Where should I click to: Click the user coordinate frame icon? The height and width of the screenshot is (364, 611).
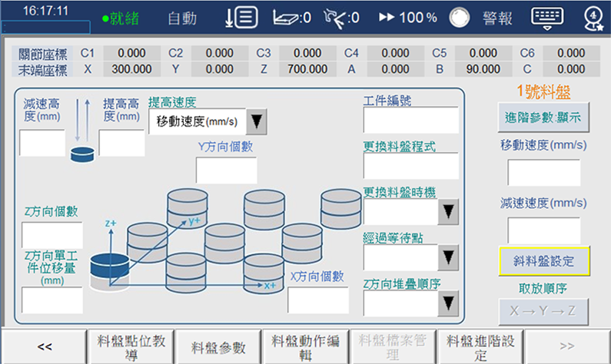pos(291,18)
